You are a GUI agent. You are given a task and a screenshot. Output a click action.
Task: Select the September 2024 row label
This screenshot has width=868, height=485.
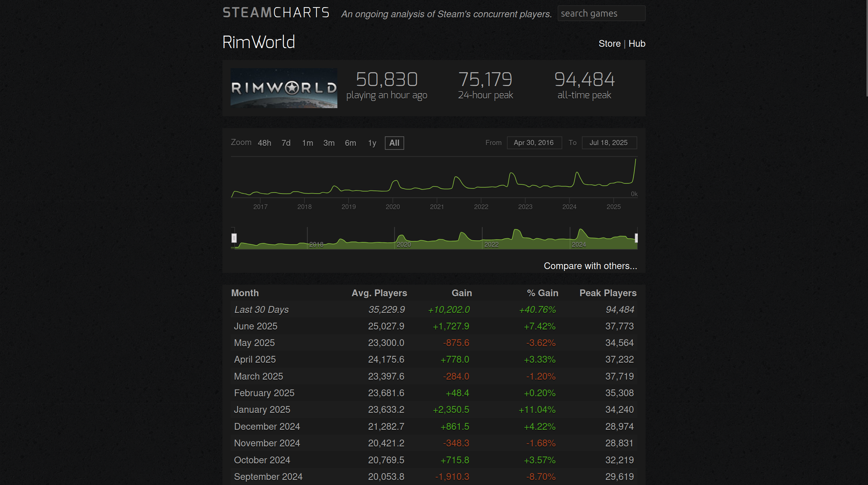[x=268, y=477]
